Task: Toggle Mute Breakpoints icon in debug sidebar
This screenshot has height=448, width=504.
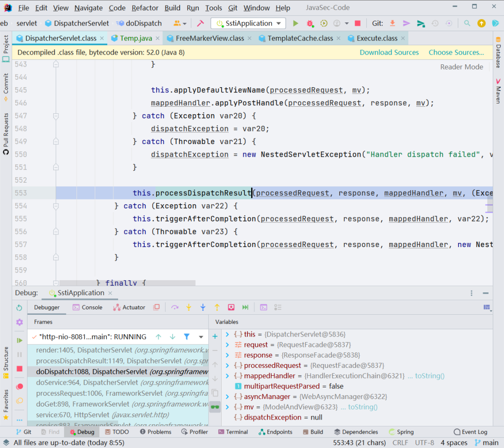Action: click(x=19, y=400)
